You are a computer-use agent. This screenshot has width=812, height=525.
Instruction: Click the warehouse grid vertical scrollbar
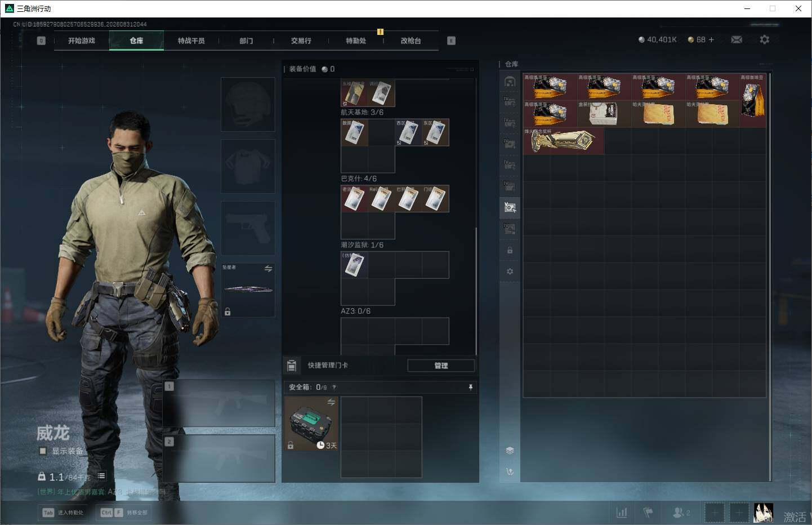770,276
